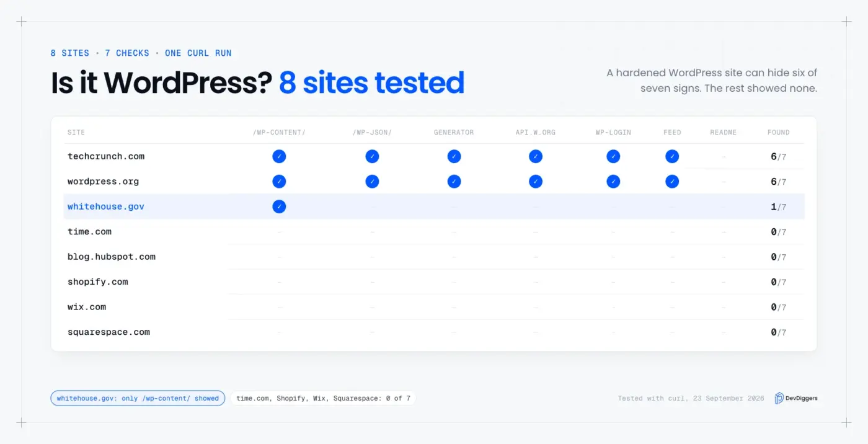
Task: Select the techcrunch.com site name
Action: coord(106,156)
